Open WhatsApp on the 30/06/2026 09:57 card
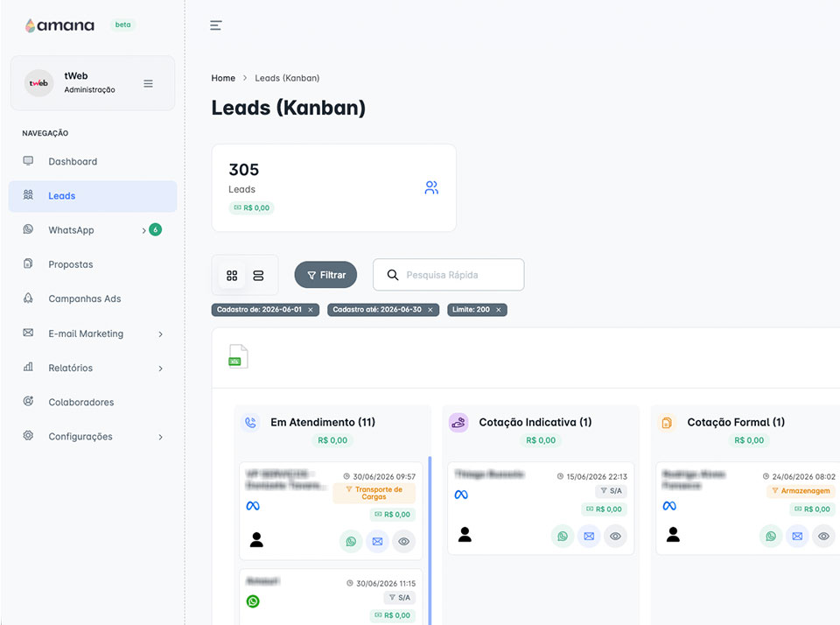This screenshot has width=840, height=625. (x=351, y=541)
